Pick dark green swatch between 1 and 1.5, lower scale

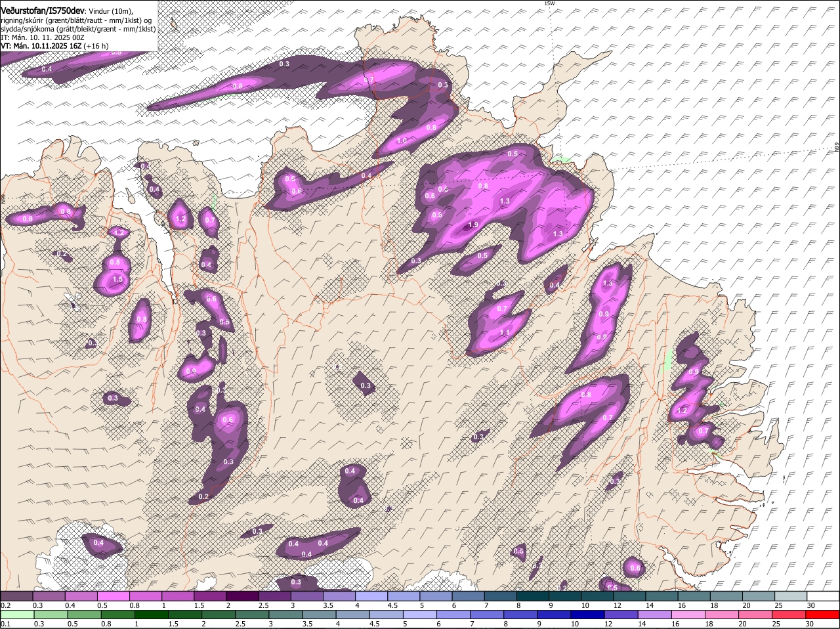(152, 615)
